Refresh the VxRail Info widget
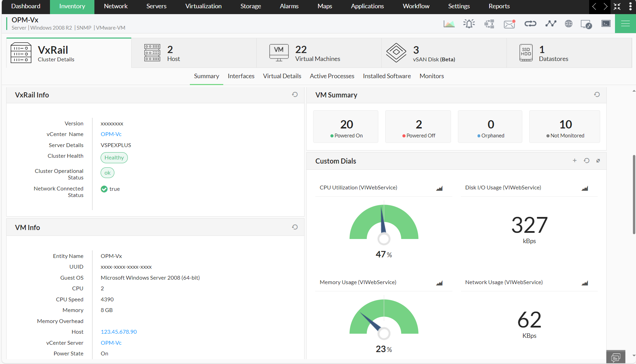The image size is (636, 364). 295,94
